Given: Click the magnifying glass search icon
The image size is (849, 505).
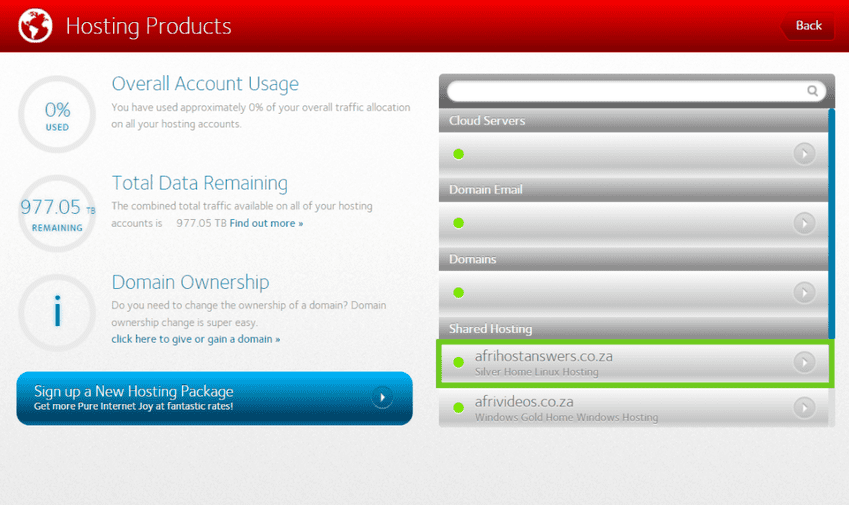Looking at the screenshot, I should (812, 91).
